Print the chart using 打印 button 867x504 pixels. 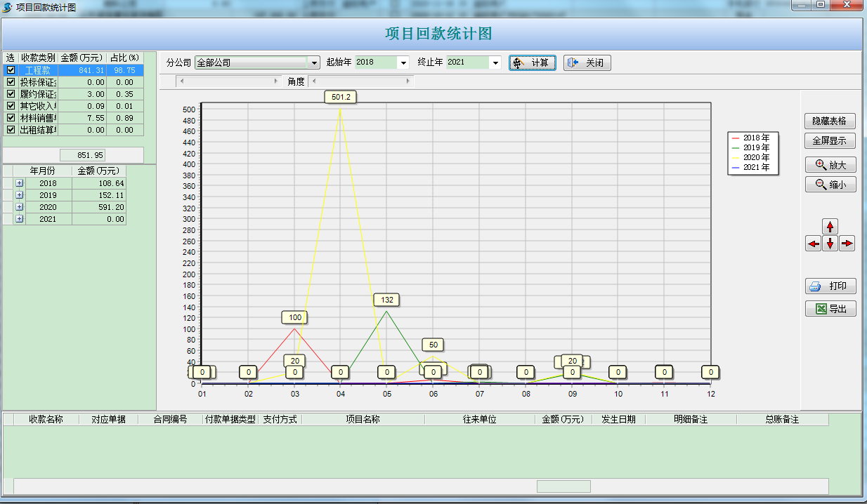pos(830,286)
